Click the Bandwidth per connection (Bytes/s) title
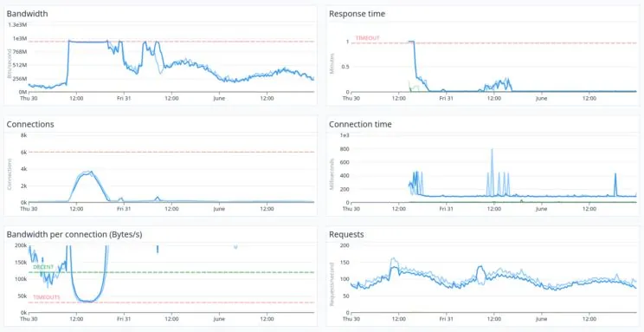644x332 pixels. (x=74, y=235)
